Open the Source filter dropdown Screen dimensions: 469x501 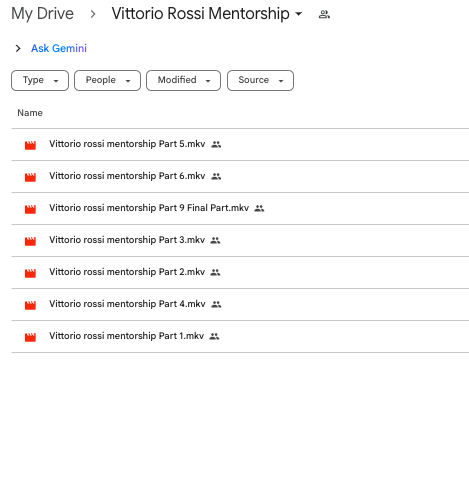(x=260, y=80)
